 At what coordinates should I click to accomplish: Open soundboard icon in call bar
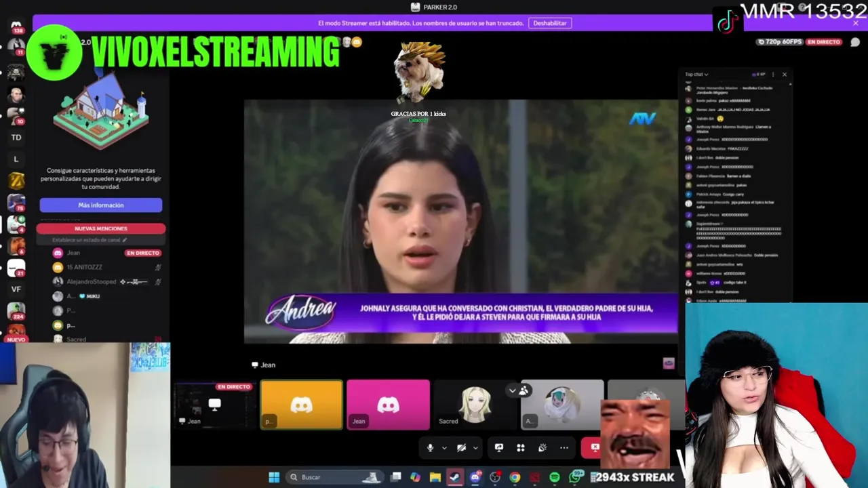coord(542,447)
